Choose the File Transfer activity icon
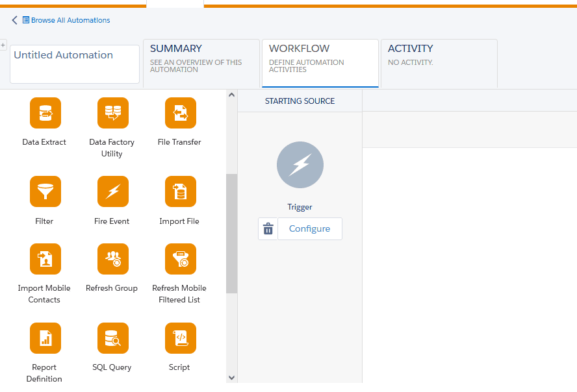 tap(180, 113)
